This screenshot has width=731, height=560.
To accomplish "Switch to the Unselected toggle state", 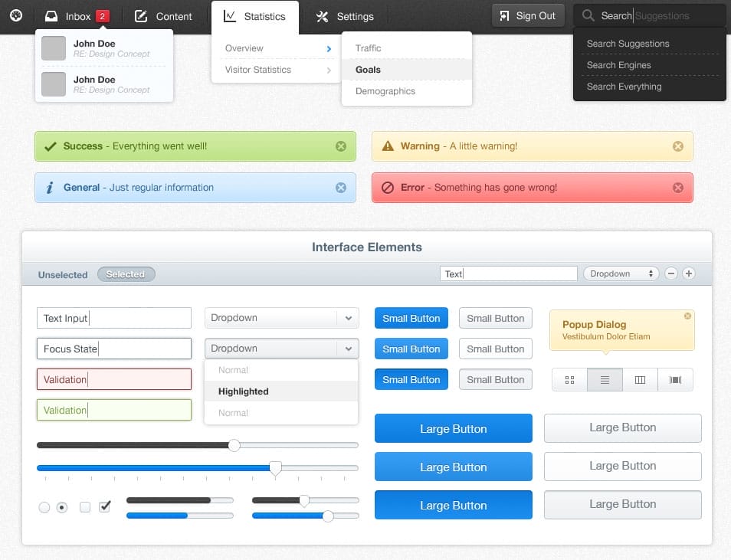I will pos(62,274).
